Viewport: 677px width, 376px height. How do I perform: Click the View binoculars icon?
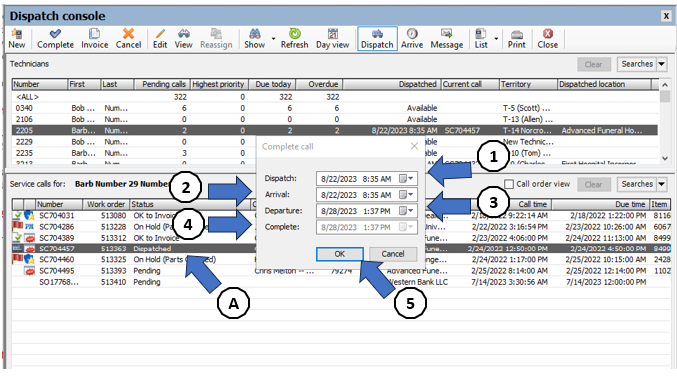pos(183,34)
